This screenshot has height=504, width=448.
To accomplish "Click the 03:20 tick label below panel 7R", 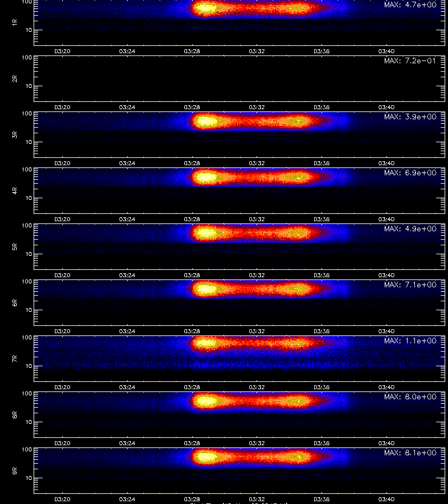I will click(x=62, y=387).
